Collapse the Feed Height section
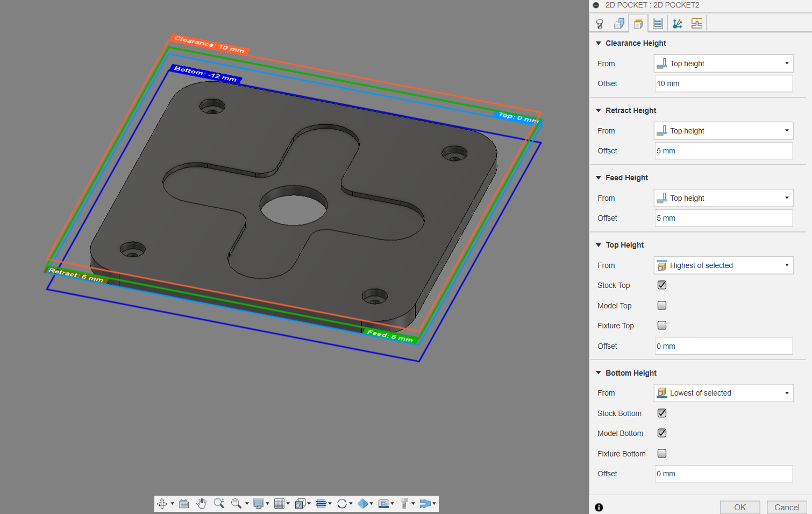 tap(599, 178)
